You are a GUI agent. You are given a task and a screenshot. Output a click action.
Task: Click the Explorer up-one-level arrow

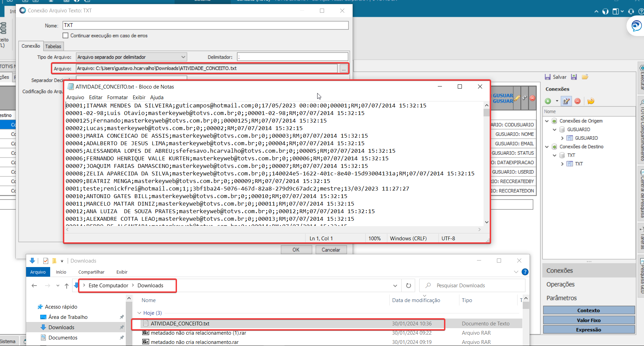tap(67, 286)
